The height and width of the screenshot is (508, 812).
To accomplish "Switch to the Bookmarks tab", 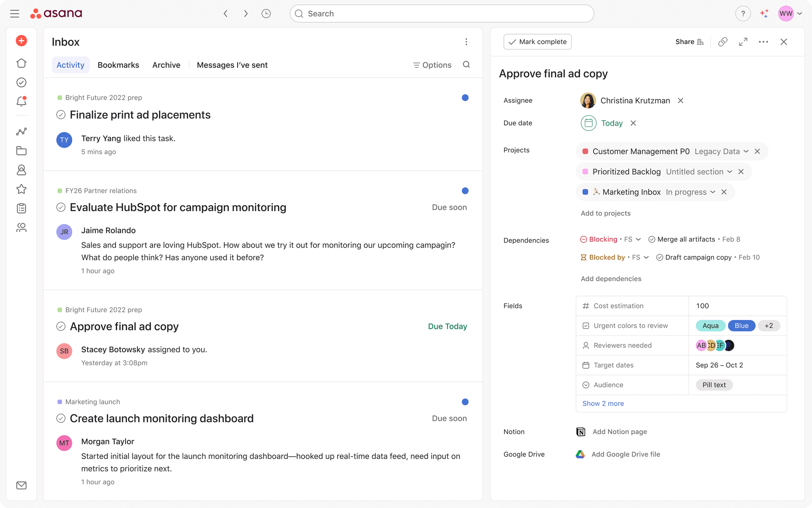I will coord(118,65).
